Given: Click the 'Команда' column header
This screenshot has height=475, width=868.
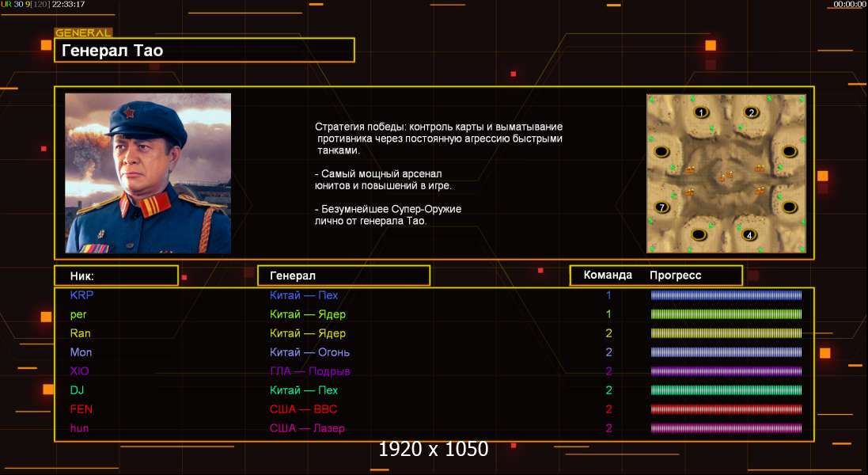Looking at the screenshot, I should coord(608,275).
